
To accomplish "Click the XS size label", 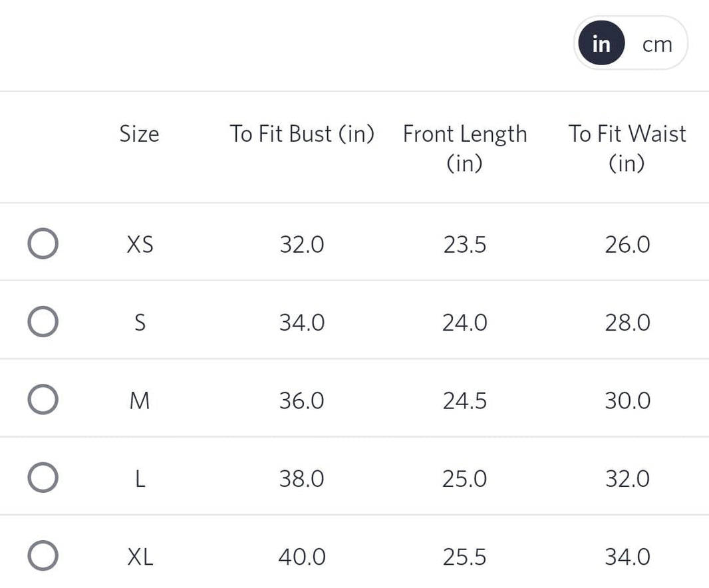I will (x=140, y=245).
